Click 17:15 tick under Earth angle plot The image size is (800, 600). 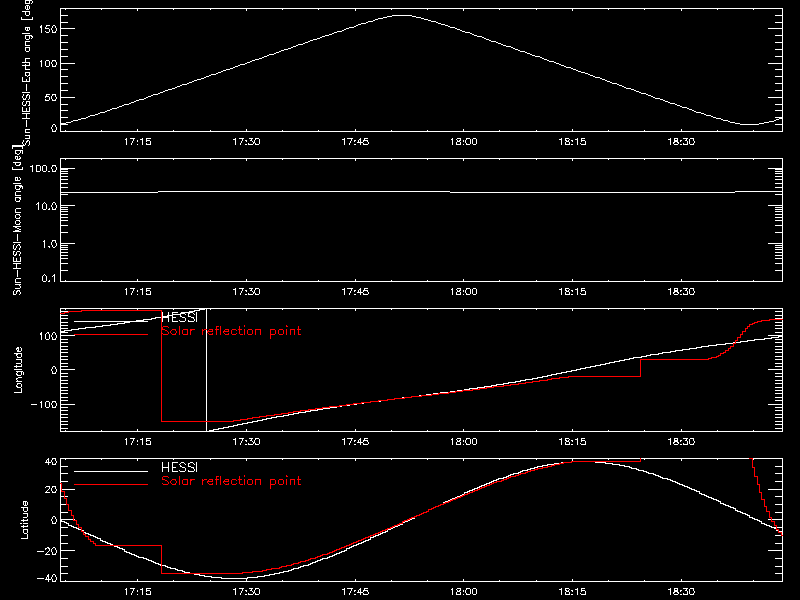coord(138,142)
